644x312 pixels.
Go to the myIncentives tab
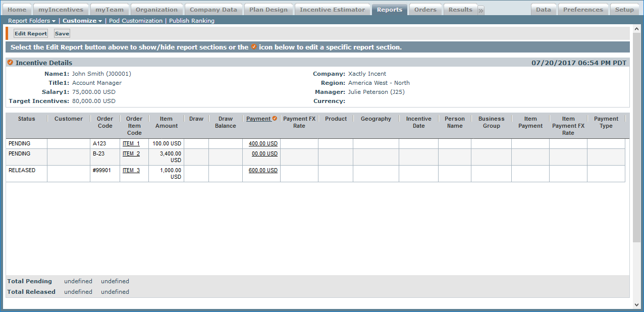pyautogui.click(x=61, y=10)
